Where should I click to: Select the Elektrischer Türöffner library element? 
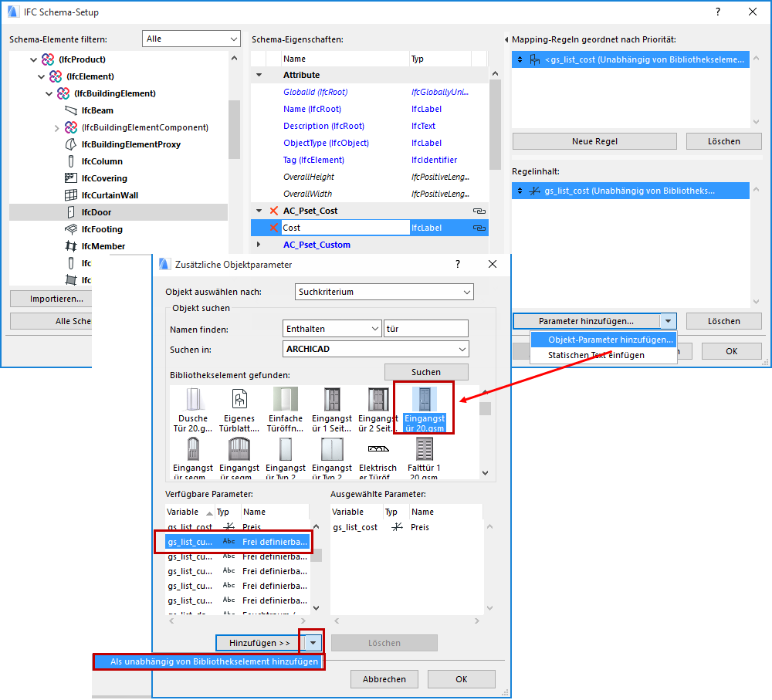click(x=378, y=458)
